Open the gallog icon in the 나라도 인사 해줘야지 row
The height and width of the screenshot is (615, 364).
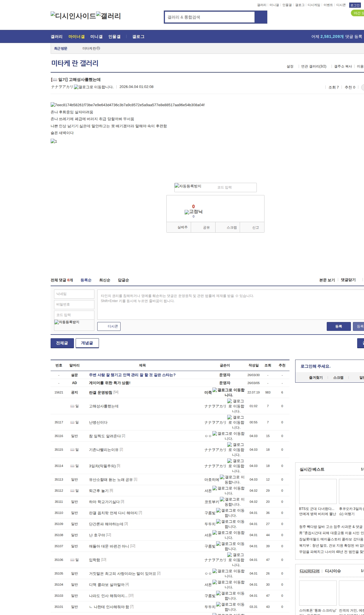230,596
